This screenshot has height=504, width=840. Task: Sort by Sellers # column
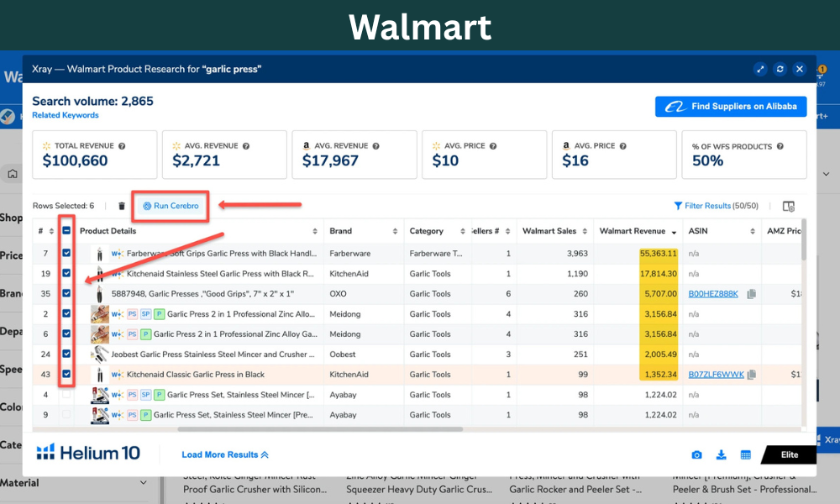point(507,231)
